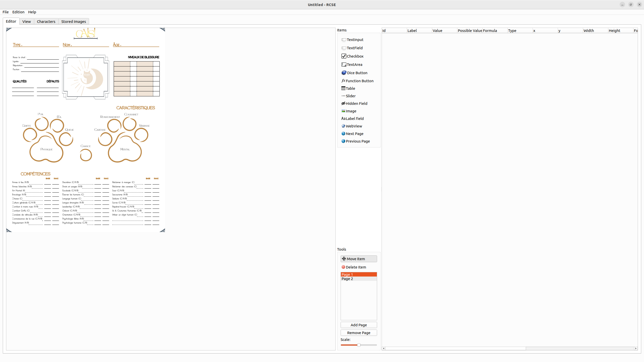The height and width of the screenshot is (362, 644).
Task: Select the Checkbox item tool
Action: click(x=355, y=56)
